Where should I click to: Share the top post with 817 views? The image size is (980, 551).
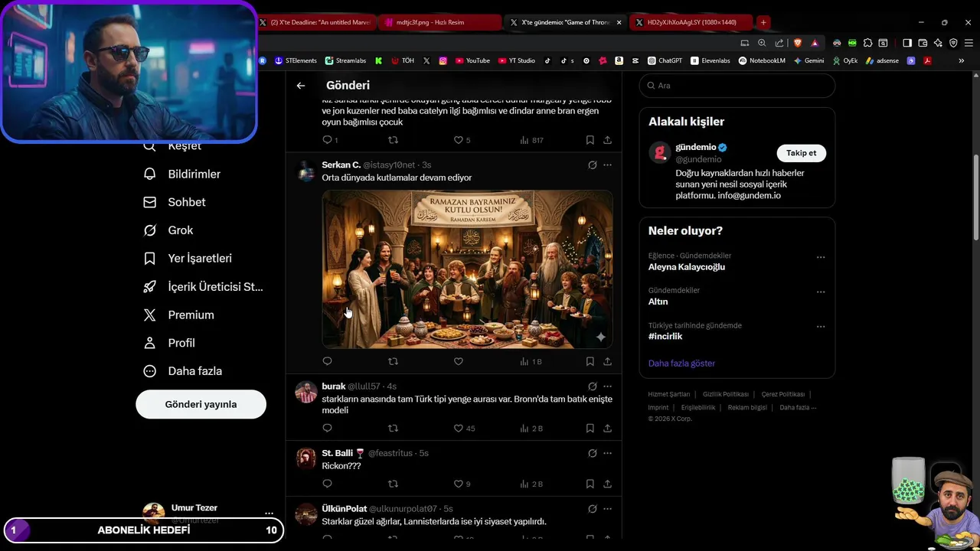click(607, 140)
